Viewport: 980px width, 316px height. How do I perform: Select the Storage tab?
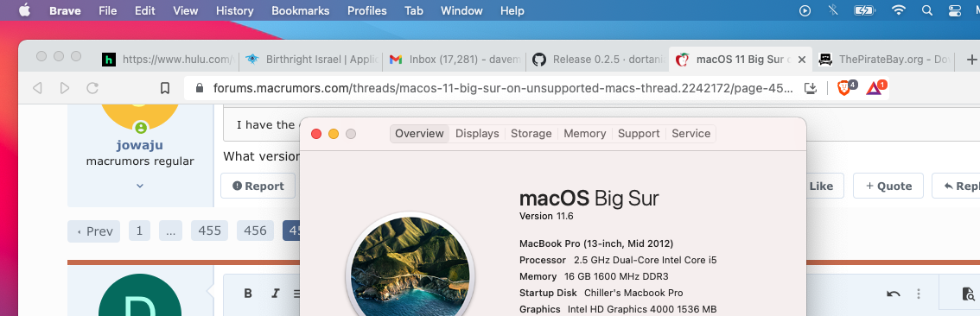[x=531, y=134]
